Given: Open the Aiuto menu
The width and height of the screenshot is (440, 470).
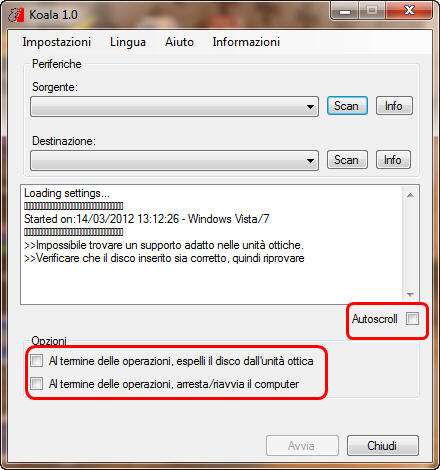Looking at the screenshot, I should point(179,42).
